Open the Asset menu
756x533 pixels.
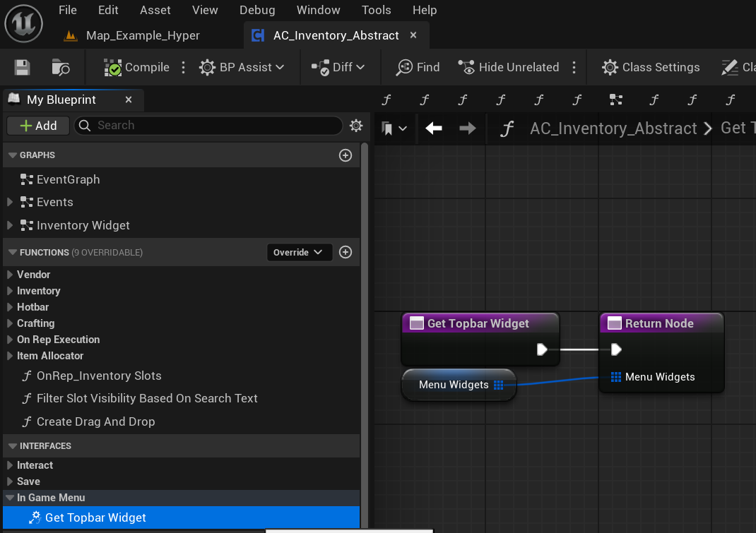pyautogui.click(x=155, y=10)
